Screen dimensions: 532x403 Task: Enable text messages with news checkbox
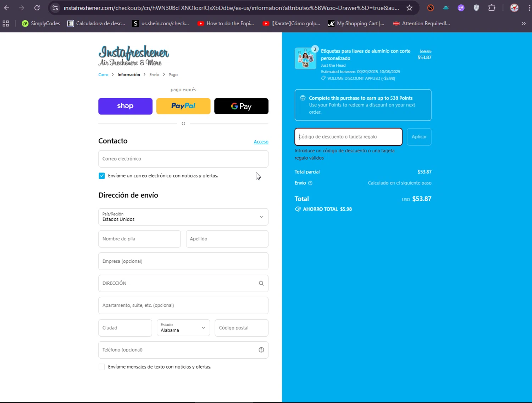102,367
